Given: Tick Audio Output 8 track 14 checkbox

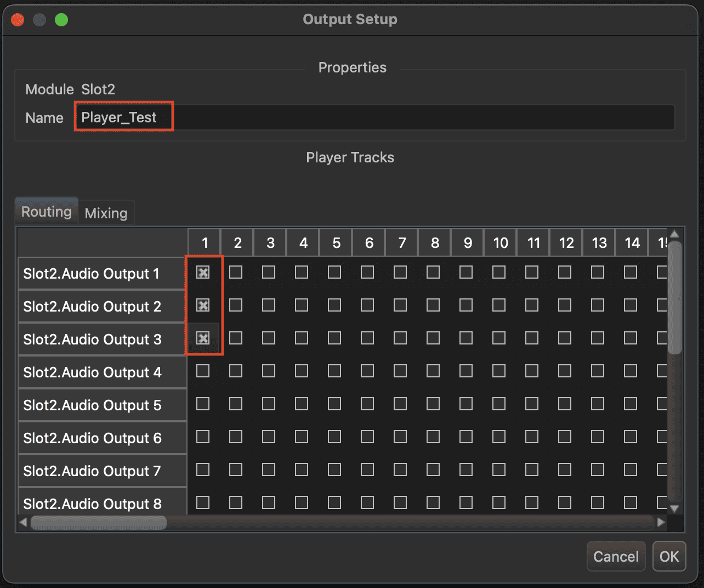Looking at the screenshot, I should pos(631,502).
